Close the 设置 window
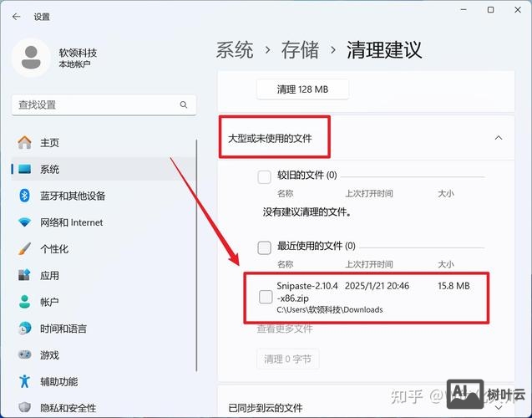 (518, 10)
